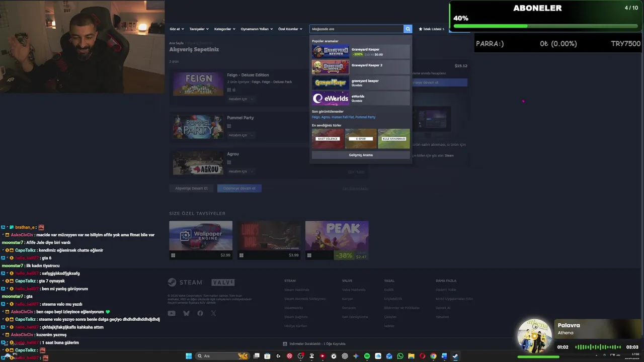The image size is (644, 362).
Task: Open the red YouTube taskbar app
Action: [323, 356]
